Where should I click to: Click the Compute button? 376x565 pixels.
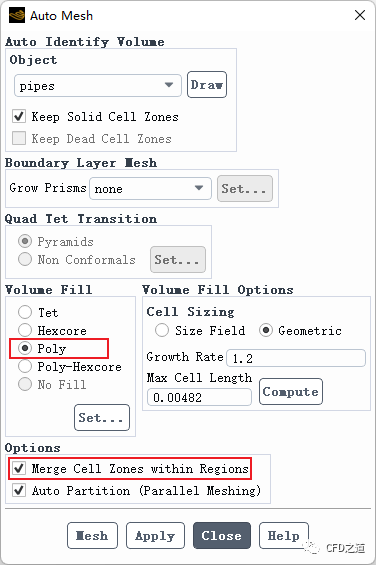[291, 392]
